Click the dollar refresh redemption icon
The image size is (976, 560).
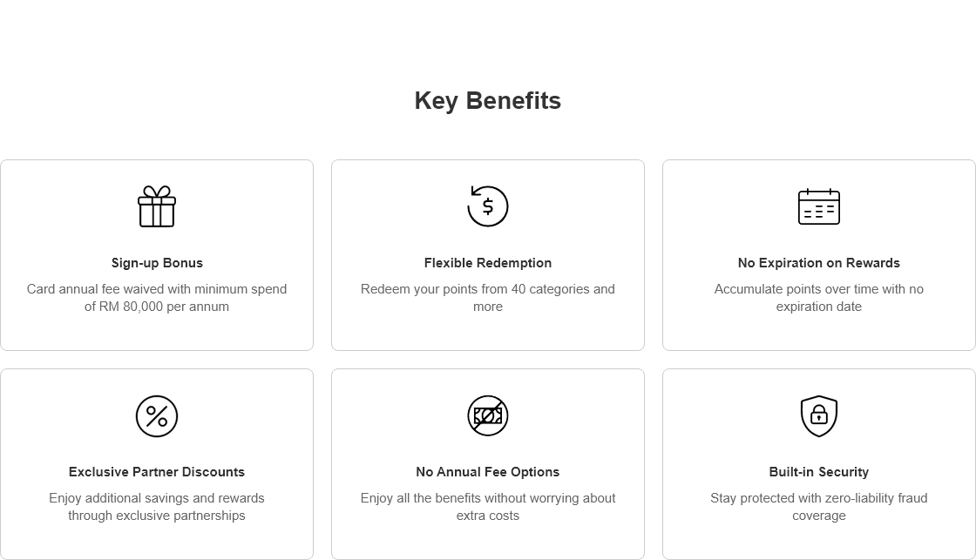(488, 206)
